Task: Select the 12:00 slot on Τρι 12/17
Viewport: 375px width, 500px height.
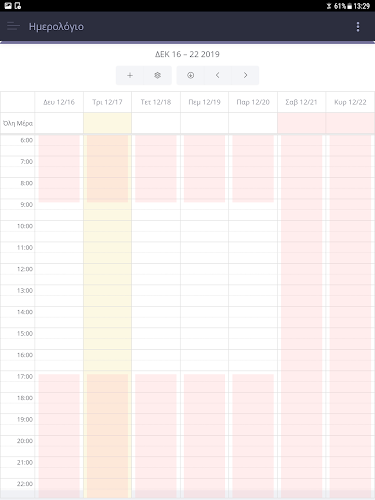Action: pos(107,269)
